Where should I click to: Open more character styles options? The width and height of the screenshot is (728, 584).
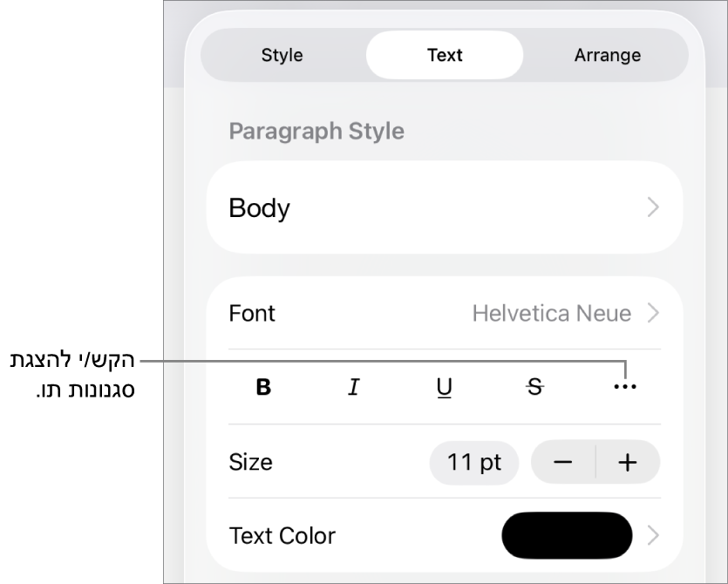[x=625, y=386]
